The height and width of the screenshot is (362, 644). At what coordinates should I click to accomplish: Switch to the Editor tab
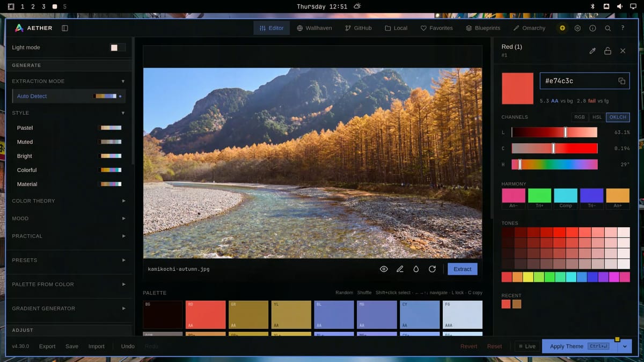(x=272, y=28)
